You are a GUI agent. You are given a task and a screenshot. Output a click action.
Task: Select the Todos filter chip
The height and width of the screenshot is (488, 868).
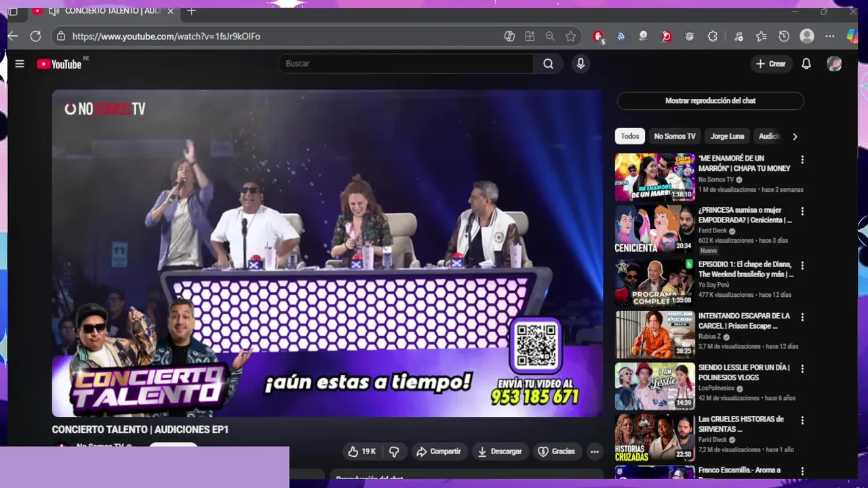(x=630, y=136)
